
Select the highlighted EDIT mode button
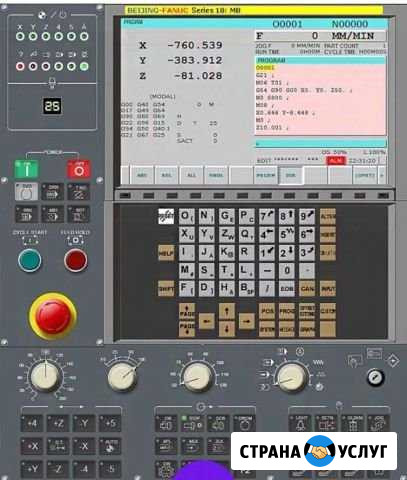[x=27, y=191]
